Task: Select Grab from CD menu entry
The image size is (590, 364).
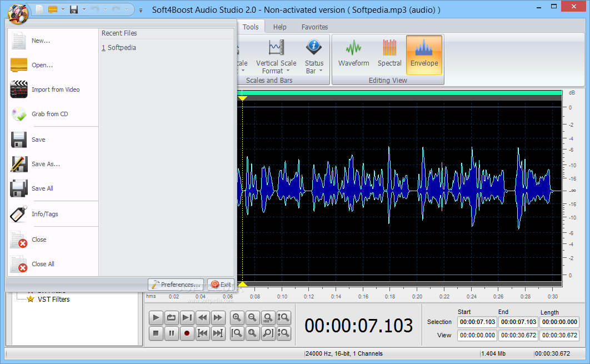Action: [x=53, y=114]
